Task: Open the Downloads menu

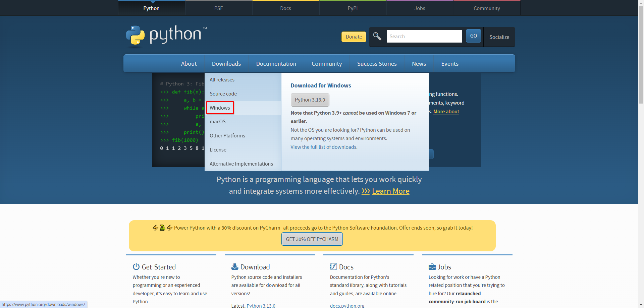Action: 226,64
